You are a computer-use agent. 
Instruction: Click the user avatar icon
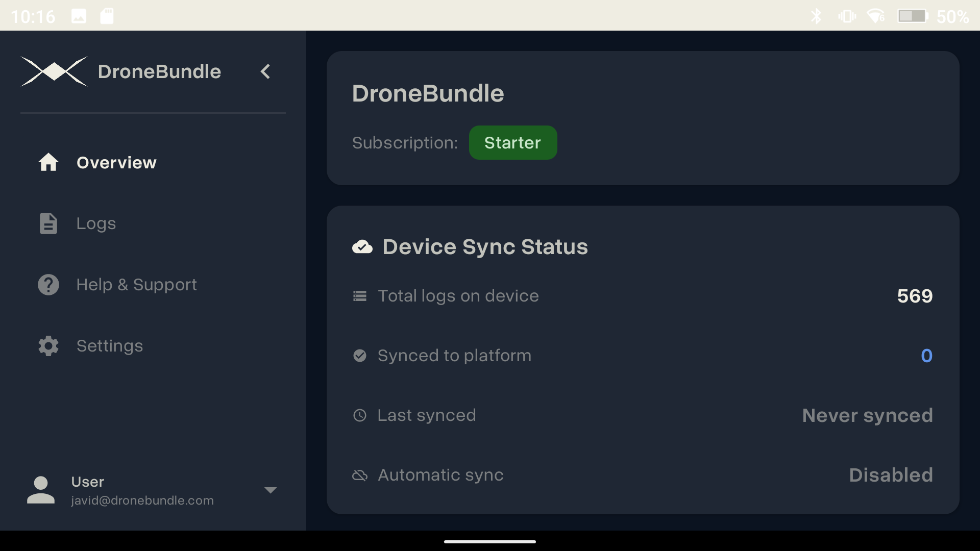coord(40,490)
